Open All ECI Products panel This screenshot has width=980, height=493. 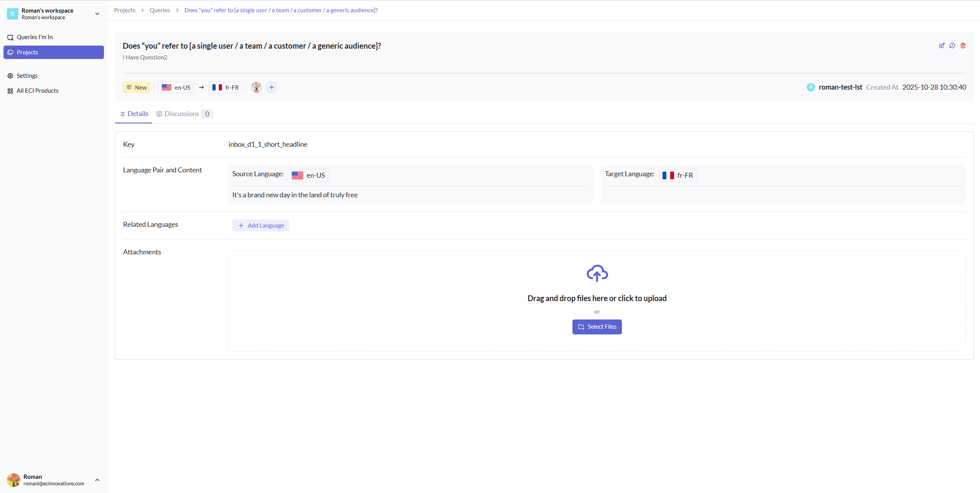tap(38, 90)
